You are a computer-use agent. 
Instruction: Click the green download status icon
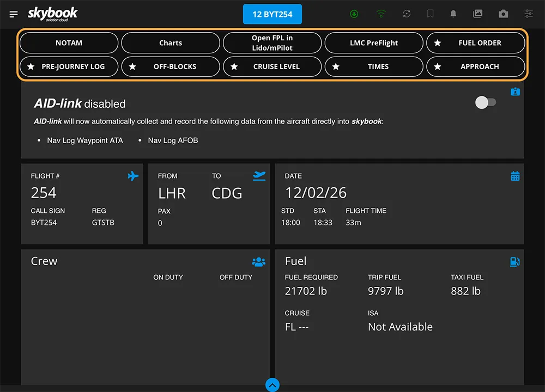pos(354,14)
